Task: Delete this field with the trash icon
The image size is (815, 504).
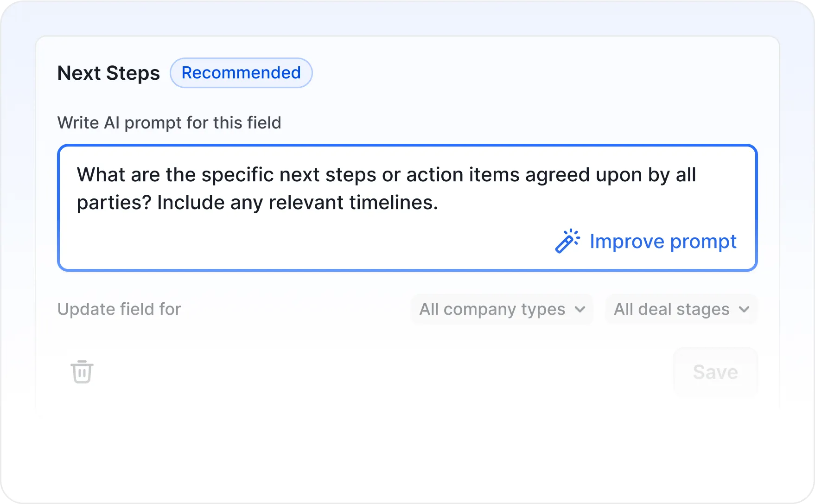Action: coord(82,372)
